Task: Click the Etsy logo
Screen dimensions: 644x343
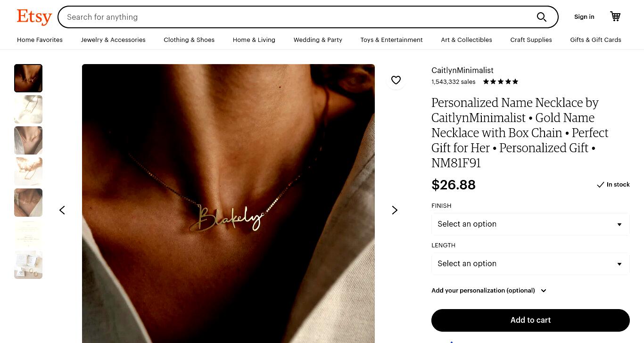Action: tap(34, 17)
